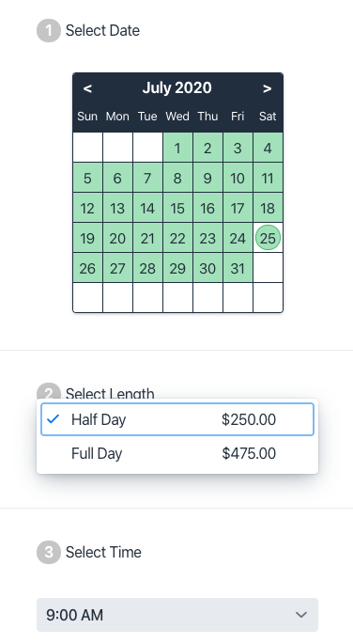Select July 28 on the calendar
Viewport: 353px width, 644px height.
pyautogui.click(x=147, y=268)
